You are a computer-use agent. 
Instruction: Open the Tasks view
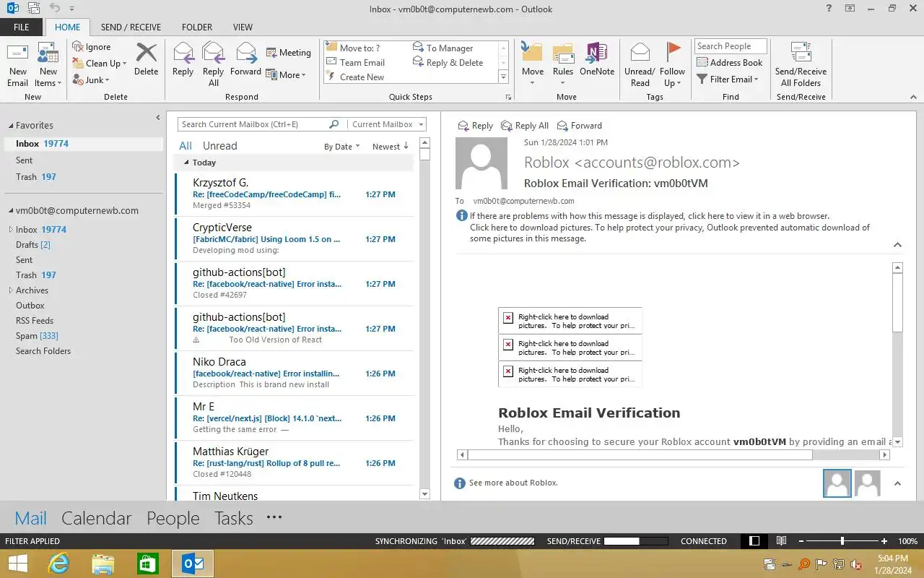click(234, 518)
